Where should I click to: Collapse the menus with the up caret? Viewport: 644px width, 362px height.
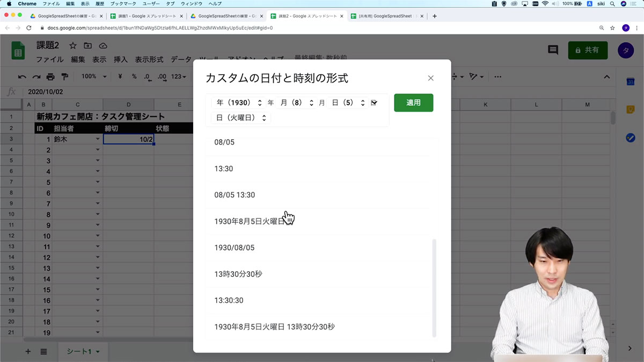point(607,76)
